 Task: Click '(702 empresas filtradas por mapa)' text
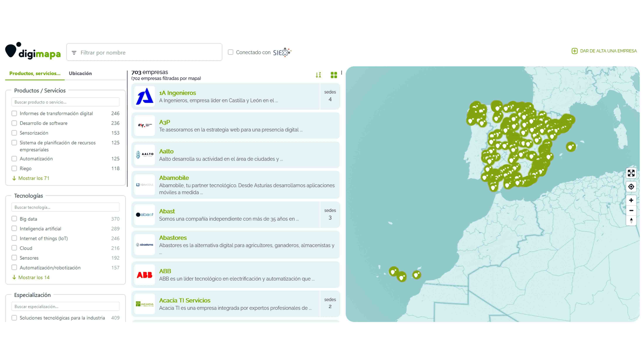tap(166, 78)
